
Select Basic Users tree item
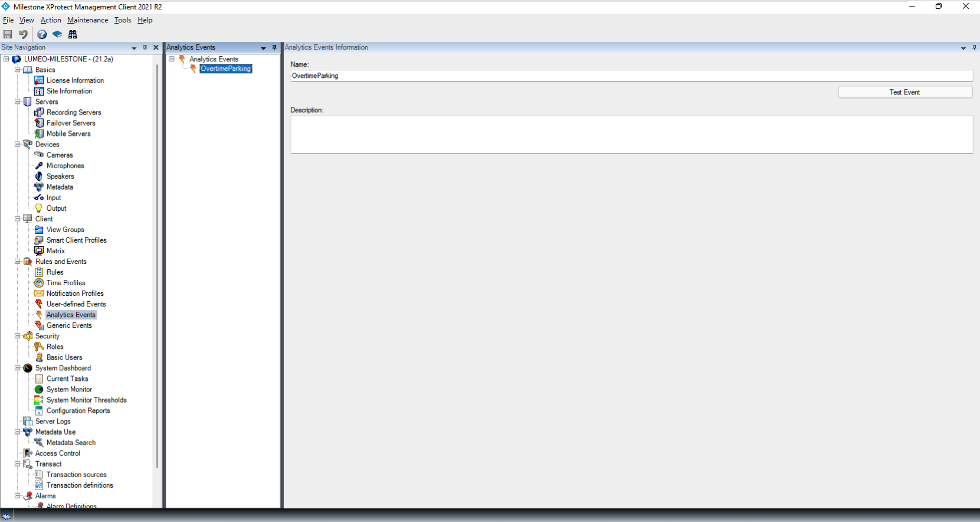tap(64, 357)
